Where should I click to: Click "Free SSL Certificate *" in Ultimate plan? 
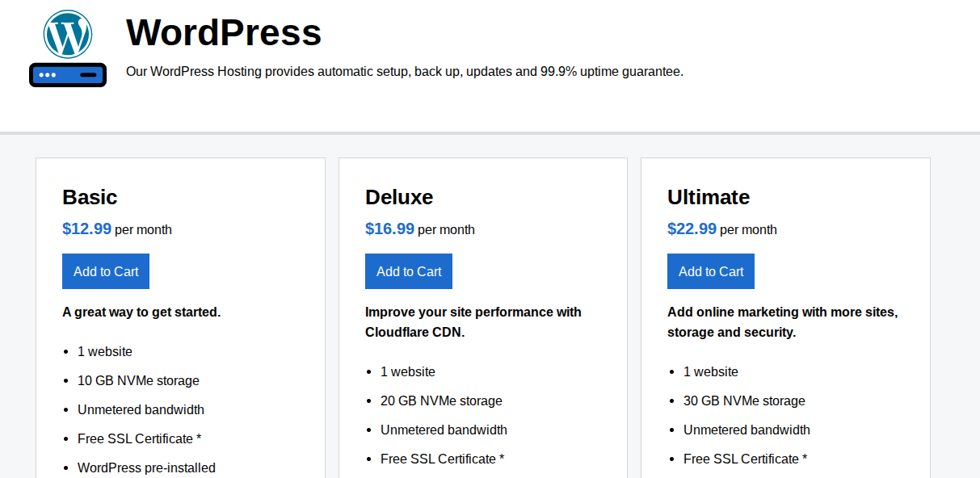coord(745,459)
